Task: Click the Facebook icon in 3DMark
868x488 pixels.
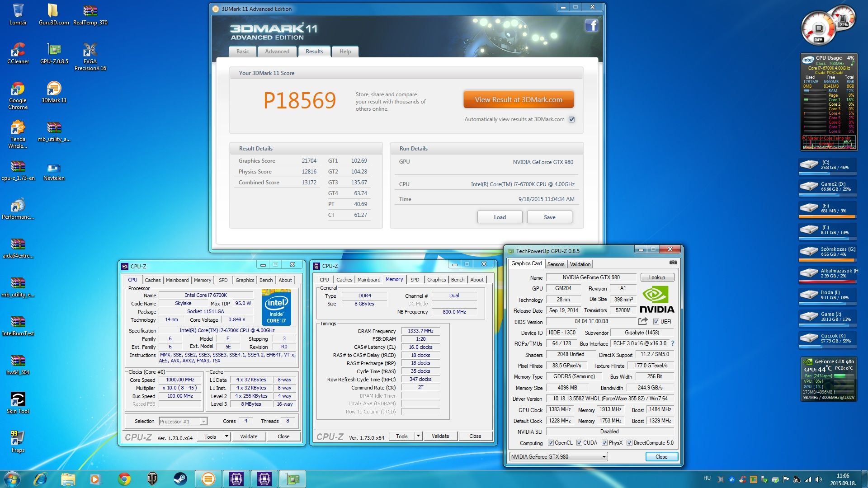Action: point(591,25)
